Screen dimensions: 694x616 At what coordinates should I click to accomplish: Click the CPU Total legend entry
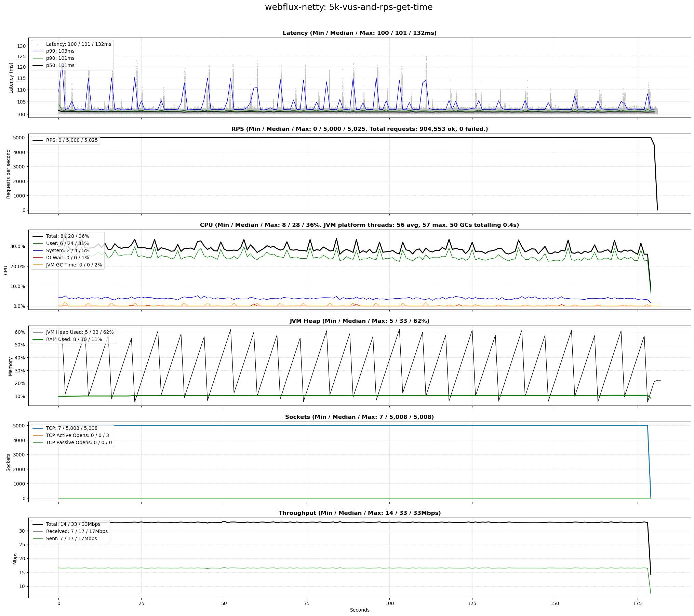pyautogui.click(x=67, y=236)
